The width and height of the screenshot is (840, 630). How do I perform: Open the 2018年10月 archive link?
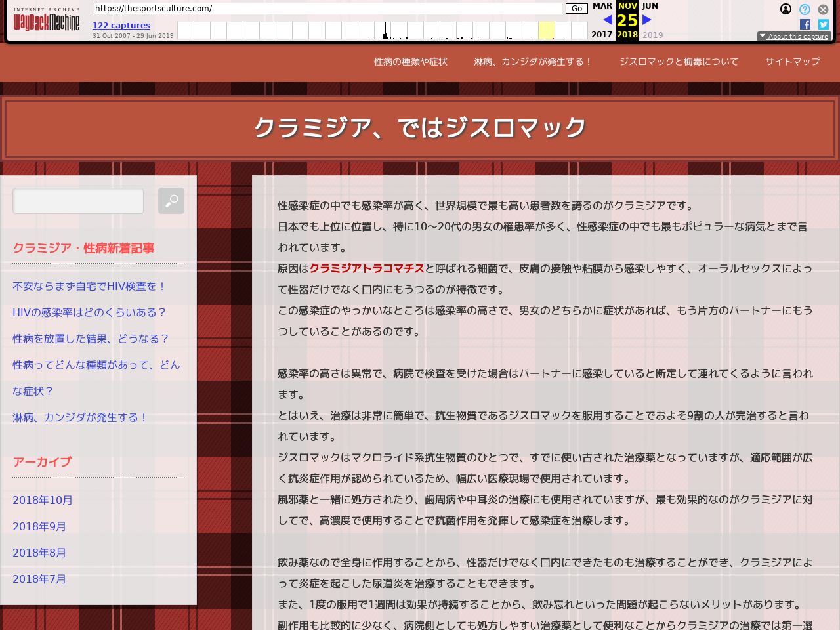click(43, 500)
